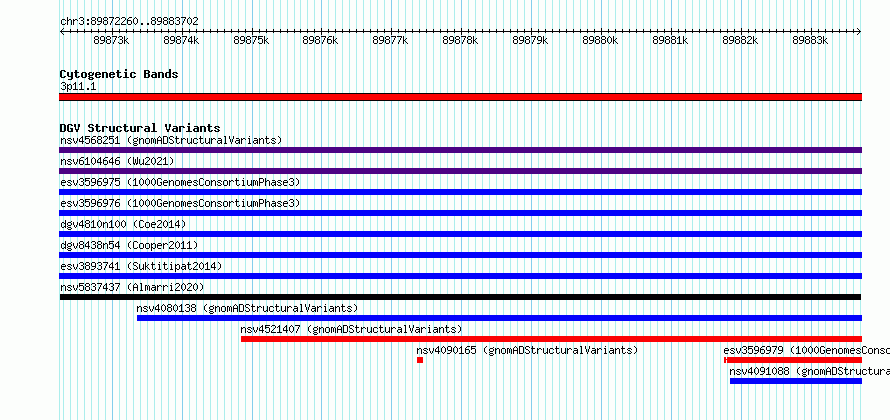Screen dimensions: 890x420
Task: Open the dgv8438n54 (Cooper2011) label
Action: (129, 245)
